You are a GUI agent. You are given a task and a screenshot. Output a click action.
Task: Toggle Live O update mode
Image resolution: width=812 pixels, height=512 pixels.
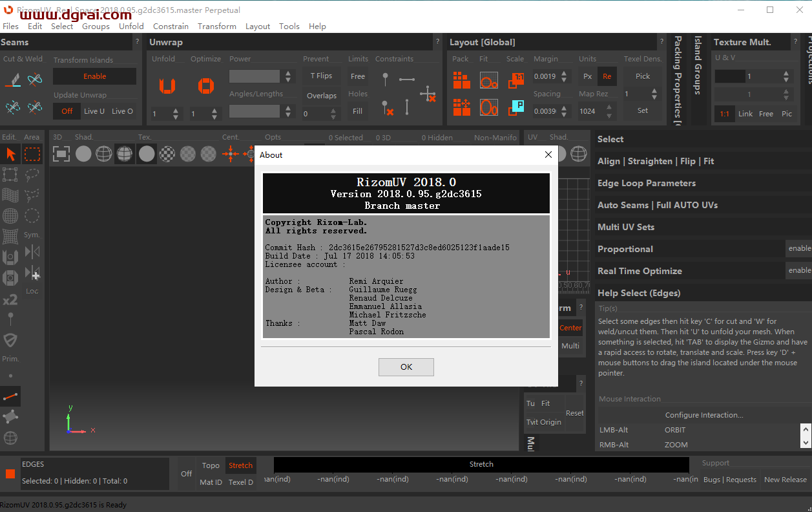coord(122,111)
